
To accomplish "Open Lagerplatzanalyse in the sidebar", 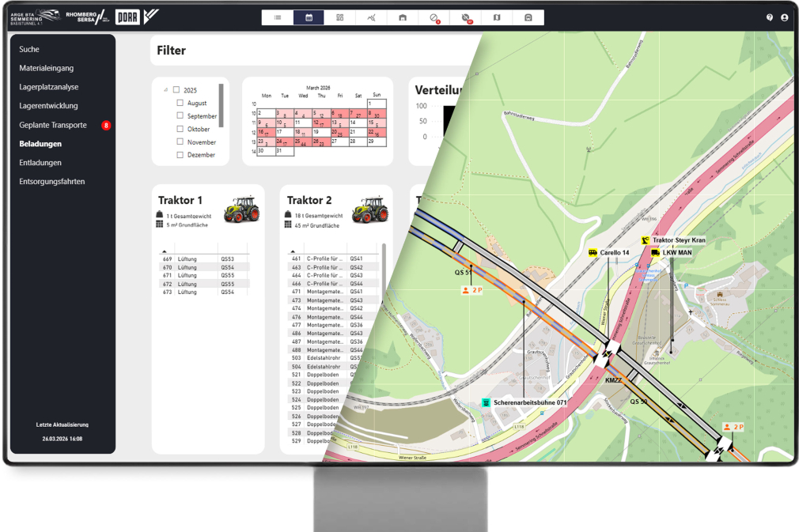I will (x=49, y=87).
